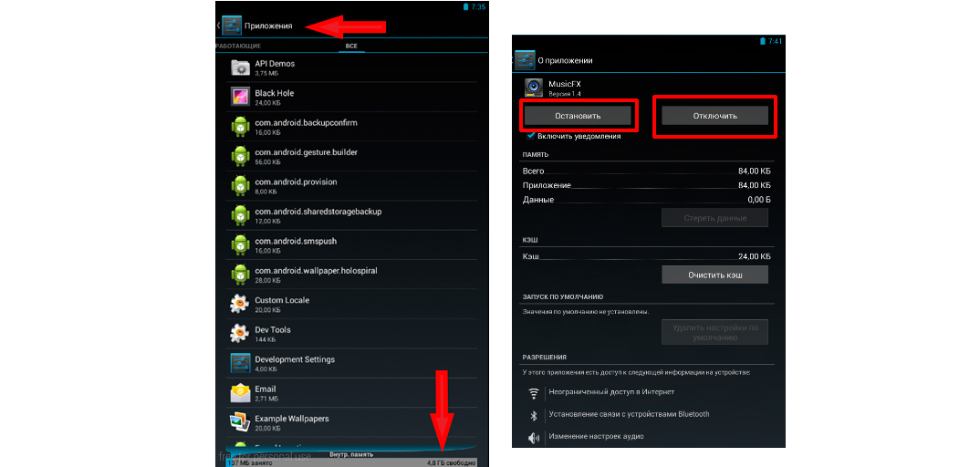The height and width of the screenshot is (467, 980).
Task: Open the Email envelope icon
Action: 240,393
